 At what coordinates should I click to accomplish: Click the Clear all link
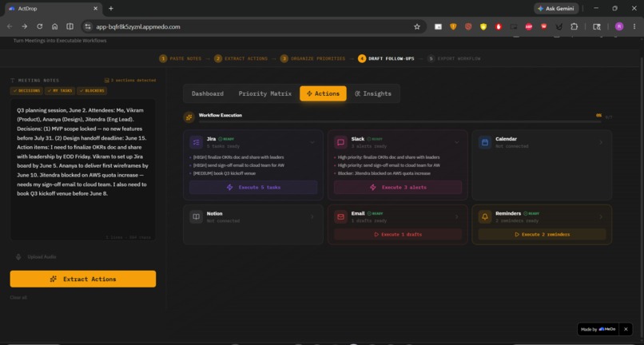(18, 297)
